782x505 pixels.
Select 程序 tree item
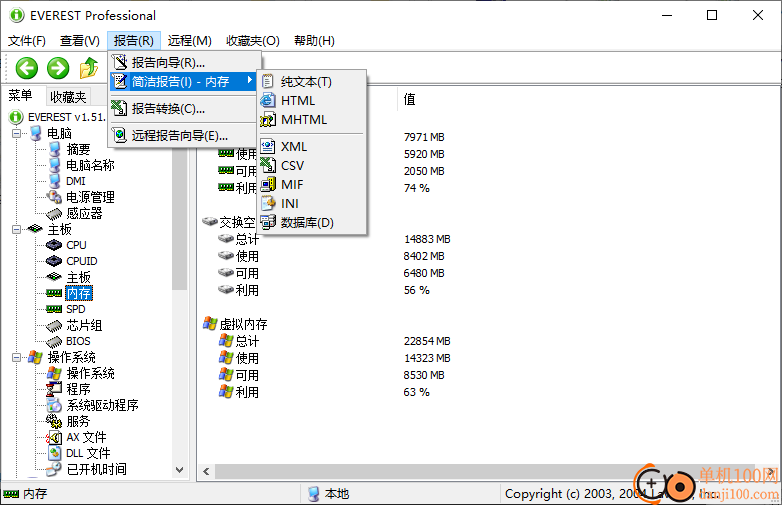pos(78,389)
